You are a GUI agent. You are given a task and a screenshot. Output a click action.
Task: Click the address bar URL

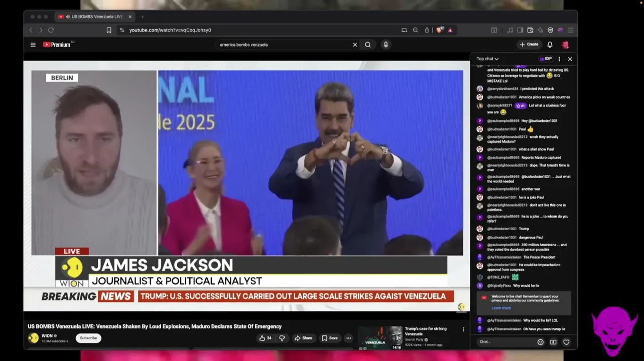pos(170,30)
